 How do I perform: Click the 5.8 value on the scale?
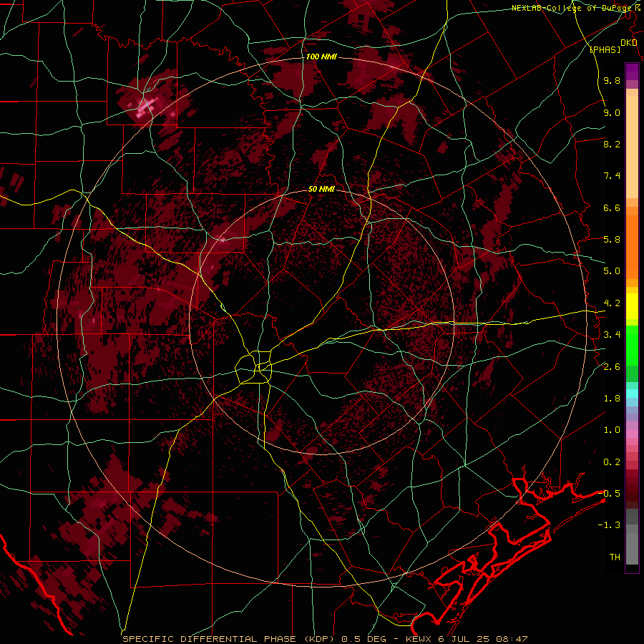pyautogui.click(x=612, y=240)
